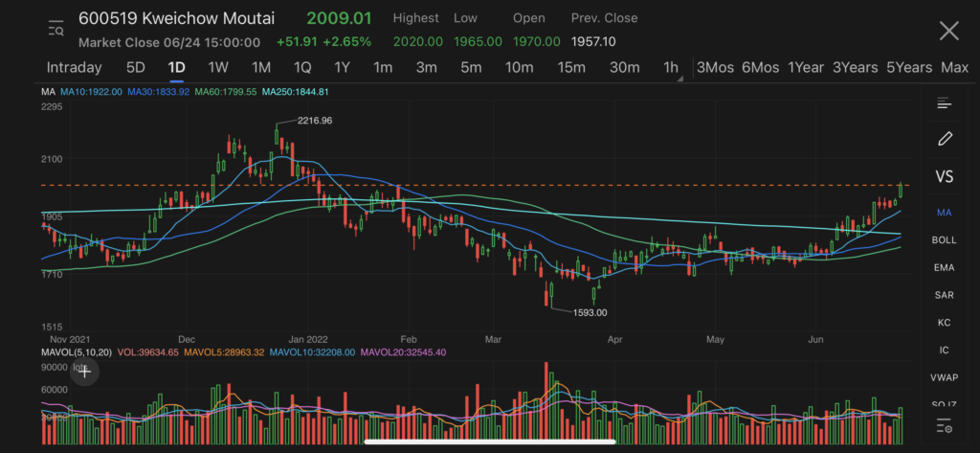Set chart range to 5Years
Screen dimensions: 980x453
[909, 68]
